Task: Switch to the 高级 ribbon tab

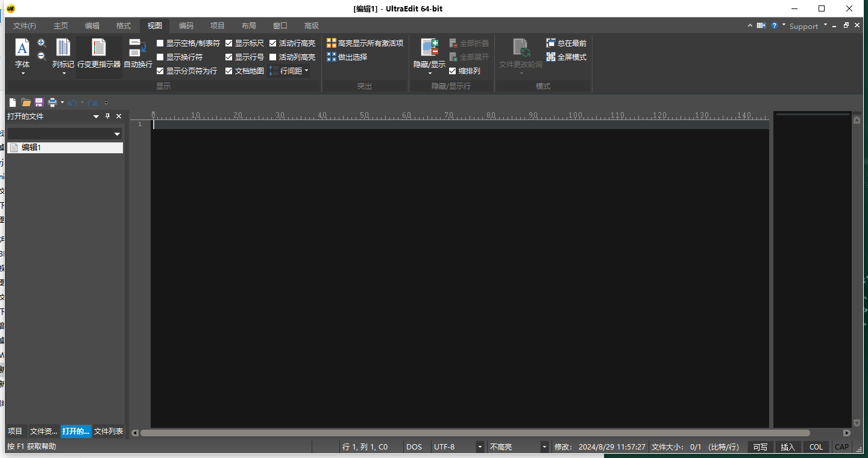Action: click(x=312, y=25)
